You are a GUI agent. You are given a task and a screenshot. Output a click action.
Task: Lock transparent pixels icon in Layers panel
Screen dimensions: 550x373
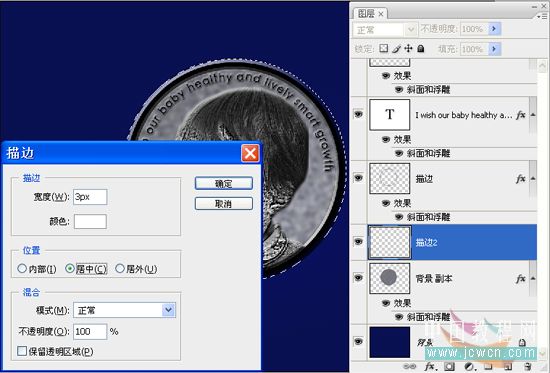pyautogui.click(x=383, y=48)
